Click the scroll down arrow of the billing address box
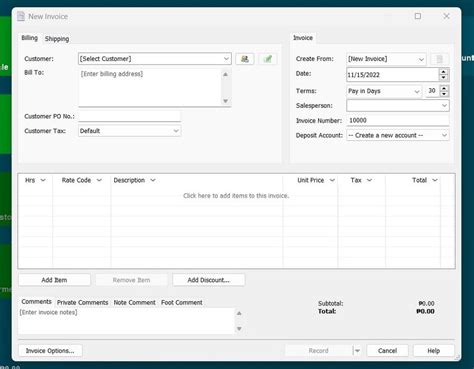 pyautogui.click(x=226, y=101)
